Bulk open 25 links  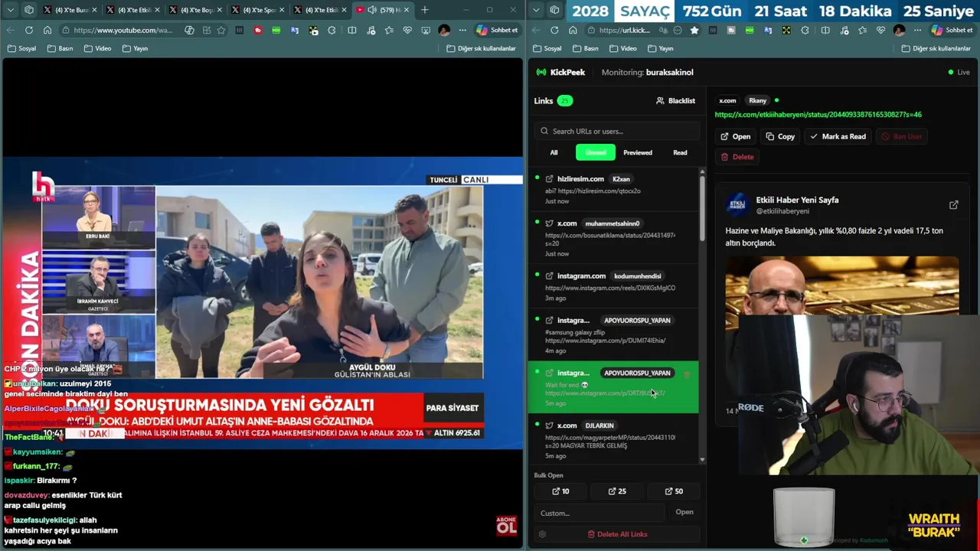pyautogui.click(x=617, y=491)
